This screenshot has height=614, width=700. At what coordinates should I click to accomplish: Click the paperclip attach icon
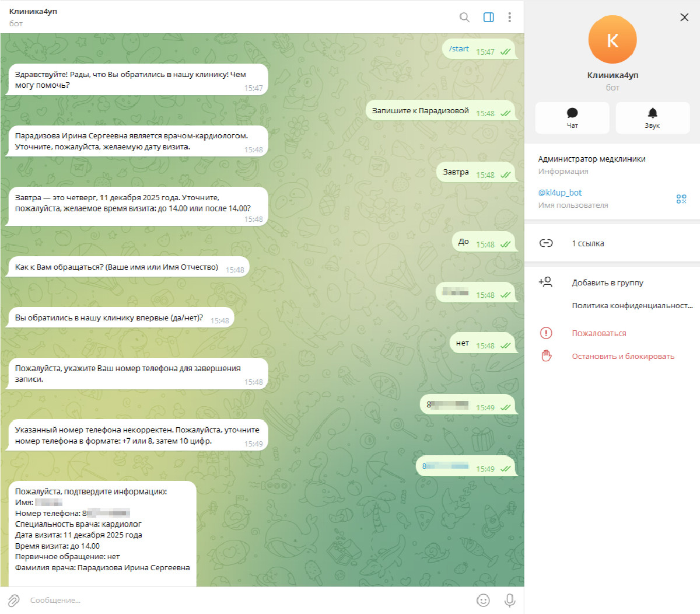(14, 600)
